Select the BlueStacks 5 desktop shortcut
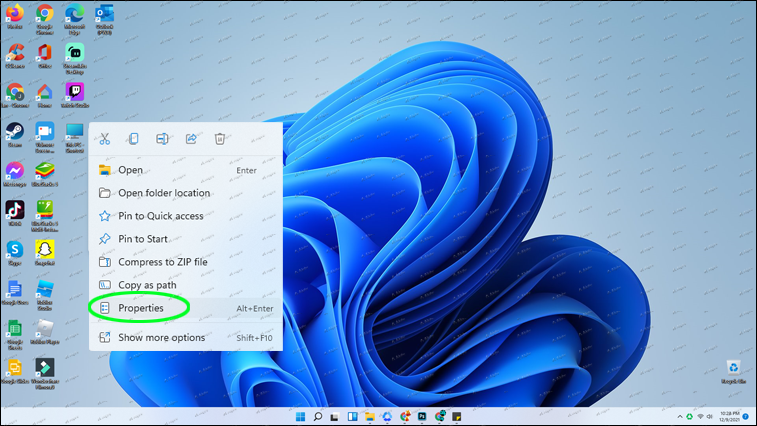The image size is (757, 426). click(x=44, y=174)
